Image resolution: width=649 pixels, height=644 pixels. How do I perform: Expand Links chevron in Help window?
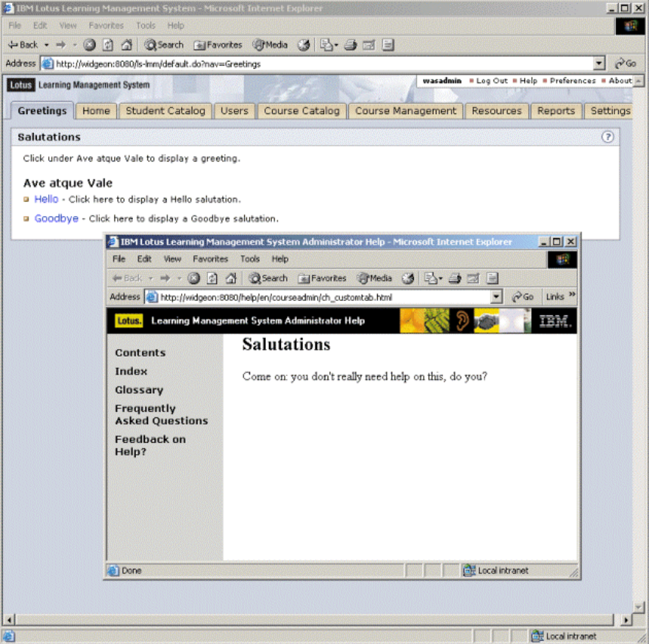(572, 295)
